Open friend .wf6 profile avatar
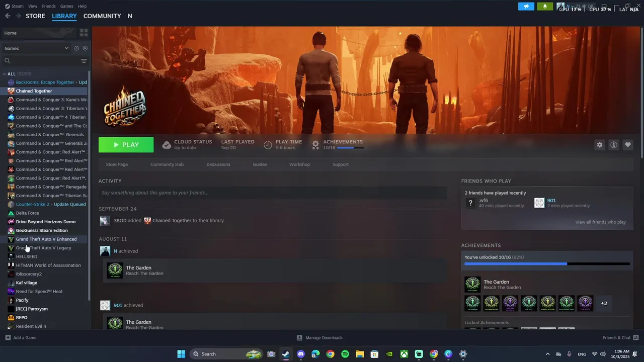 click(x=470, y=203)
